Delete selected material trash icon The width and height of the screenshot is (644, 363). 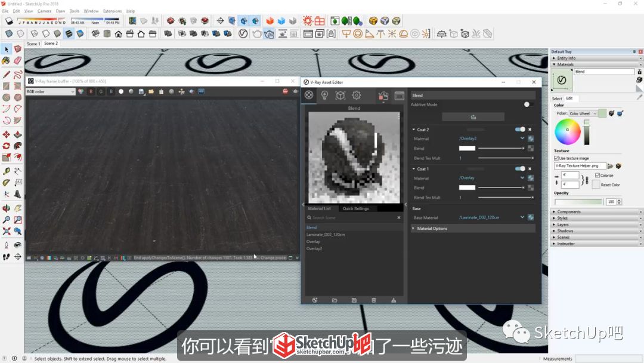[374, 300]
